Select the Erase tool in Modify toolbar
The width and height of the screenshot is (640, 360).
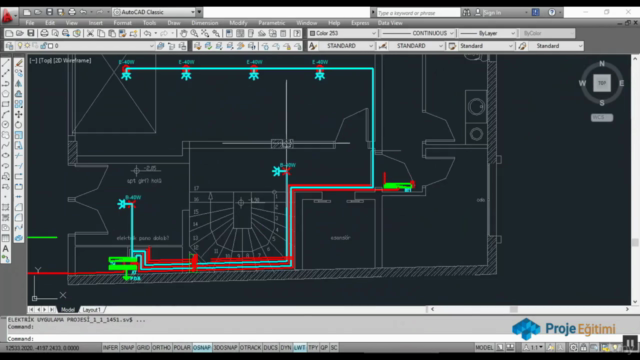[19, 63]
